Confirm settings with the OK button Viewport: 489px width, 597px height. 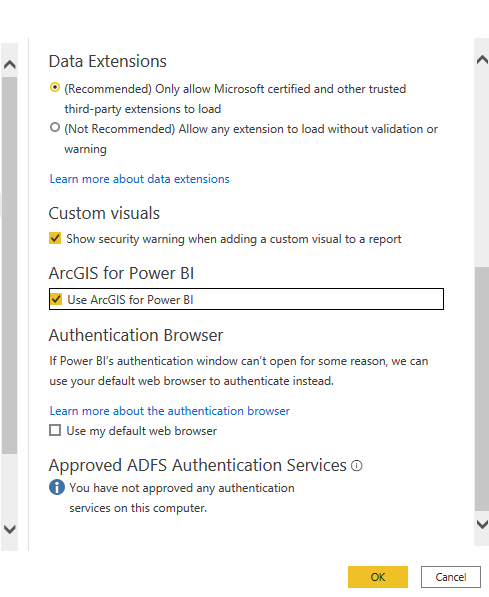click(x=378, y=577)
